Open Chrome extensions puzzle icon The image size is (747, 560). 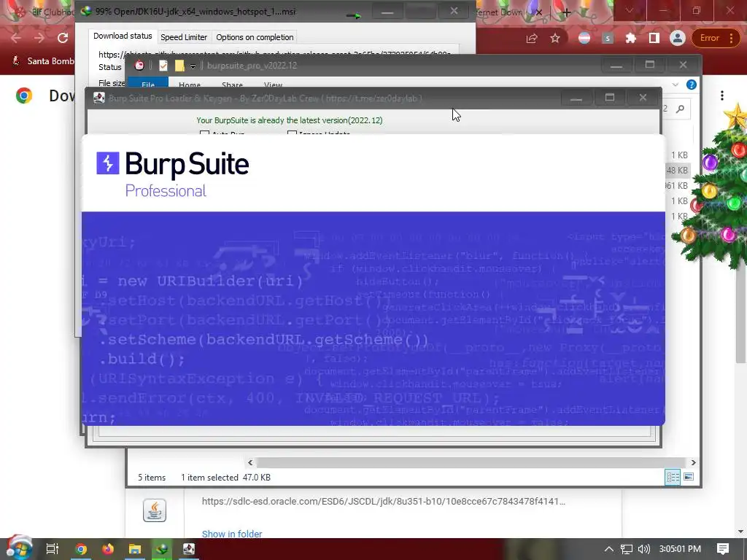click(x=631, y=38)
